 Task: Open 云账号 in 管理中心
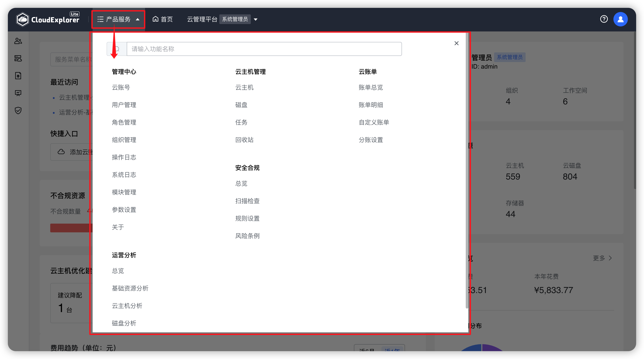point(121,87)
